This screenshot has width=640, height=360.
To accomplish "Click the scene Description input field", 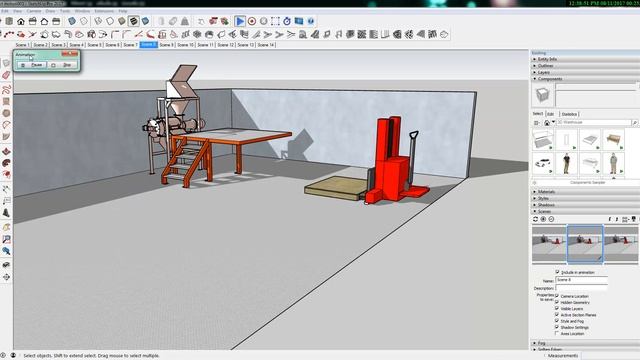I will (581, 288).
